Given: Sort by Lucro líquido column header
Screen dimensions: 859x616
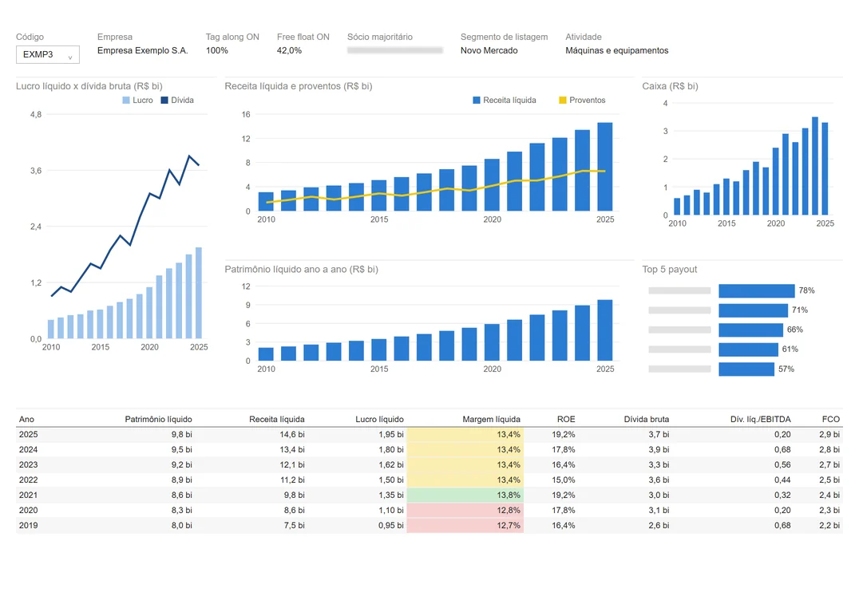Looking at the screenshot, I should point(379,420).
